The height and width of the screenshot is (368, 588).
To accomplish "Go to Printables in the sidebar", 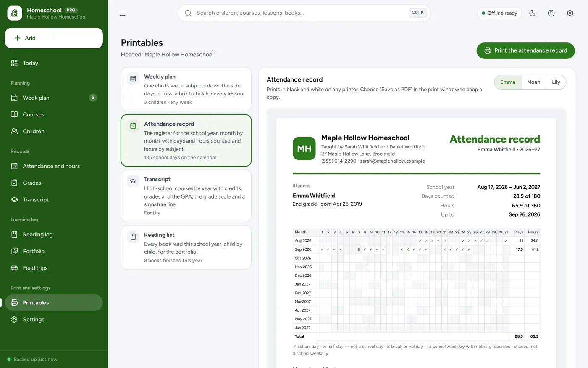I will [54, 303].
